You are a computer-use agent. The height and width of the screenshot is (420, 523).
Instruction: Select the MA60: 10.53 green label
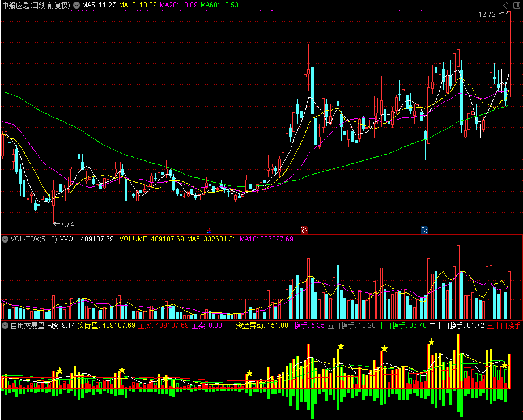click(219, 5)
